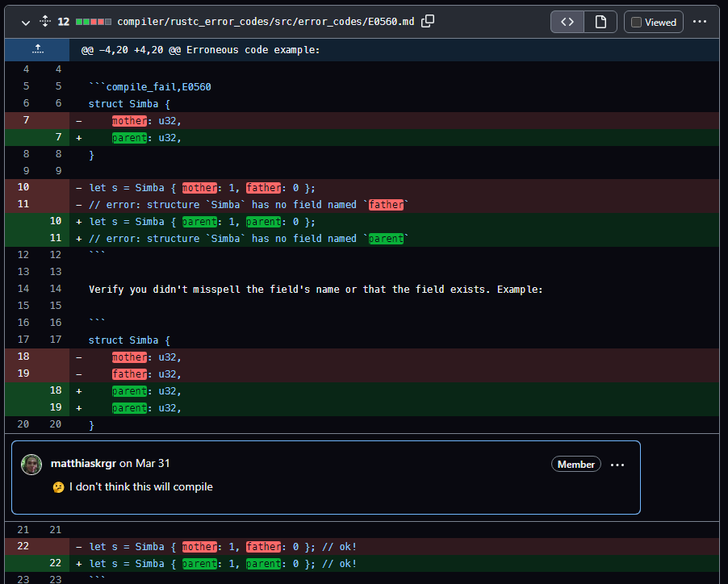728x584 pixels.
Task: Collapse the E0560.md file diff
Action: [x=26, y=23]
